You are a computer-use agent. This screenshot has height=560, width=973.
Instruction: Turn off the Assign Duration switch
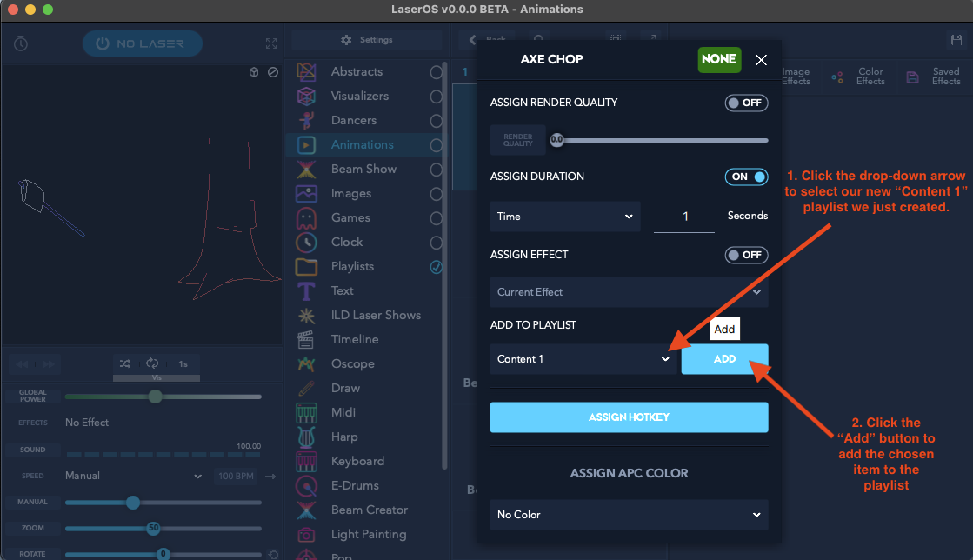746,177
